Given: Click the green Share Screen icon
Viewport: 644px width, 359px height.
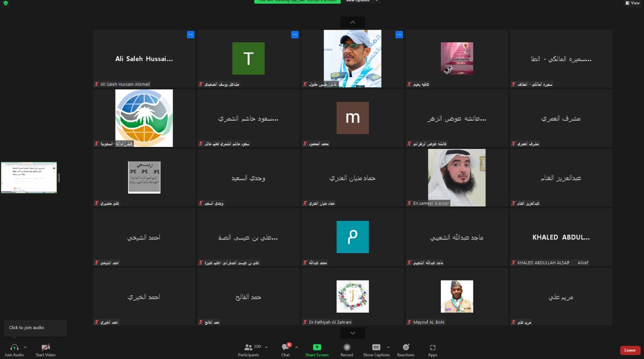Looking at the screenshot, I should coord(317,347).
